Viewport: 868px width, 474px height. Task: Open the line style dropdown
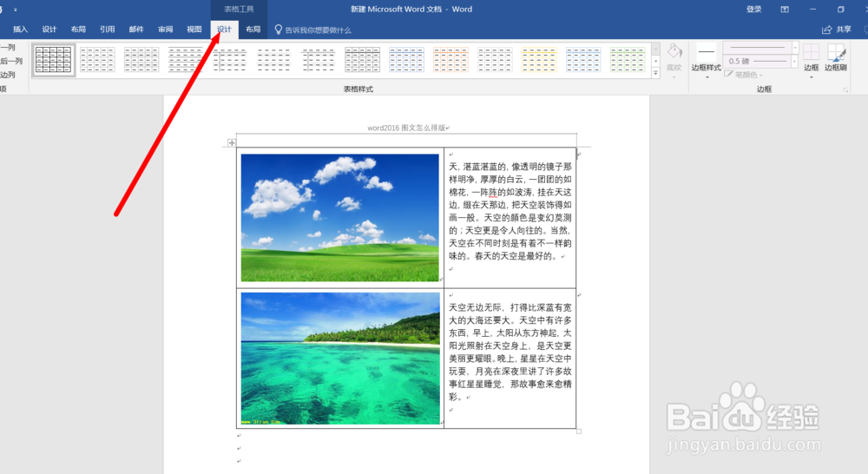pyautogui.click(x=795, y=48)
